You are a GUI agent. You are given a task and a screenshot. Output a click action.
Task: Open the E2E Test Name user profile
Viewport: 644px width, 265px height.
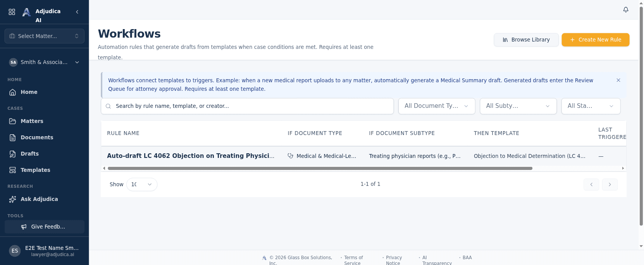tap(45, 251)
